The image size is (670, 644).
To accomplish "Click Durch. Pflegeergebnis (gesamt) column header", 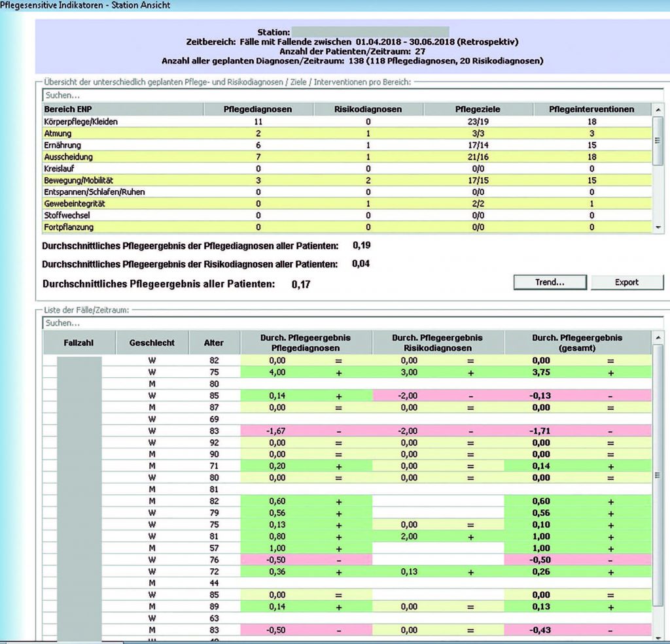I will click(x=577, y=343).
